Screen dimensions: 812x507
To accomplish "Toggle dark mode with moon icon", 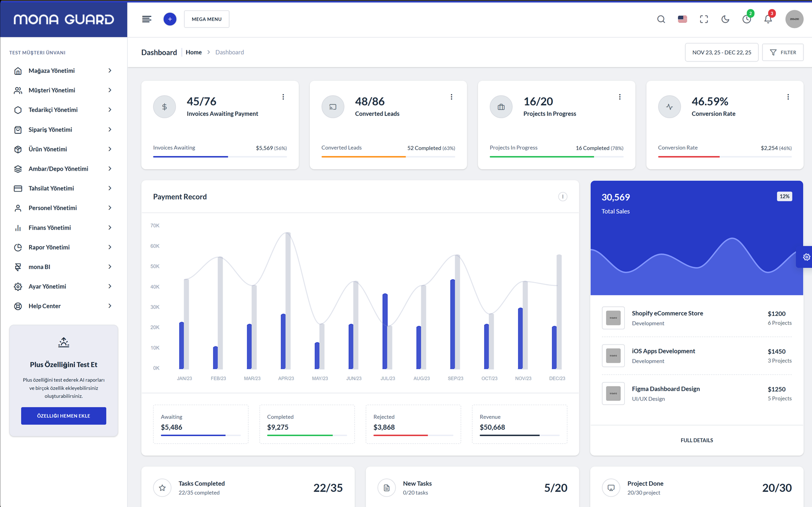I will pos(725,19).
